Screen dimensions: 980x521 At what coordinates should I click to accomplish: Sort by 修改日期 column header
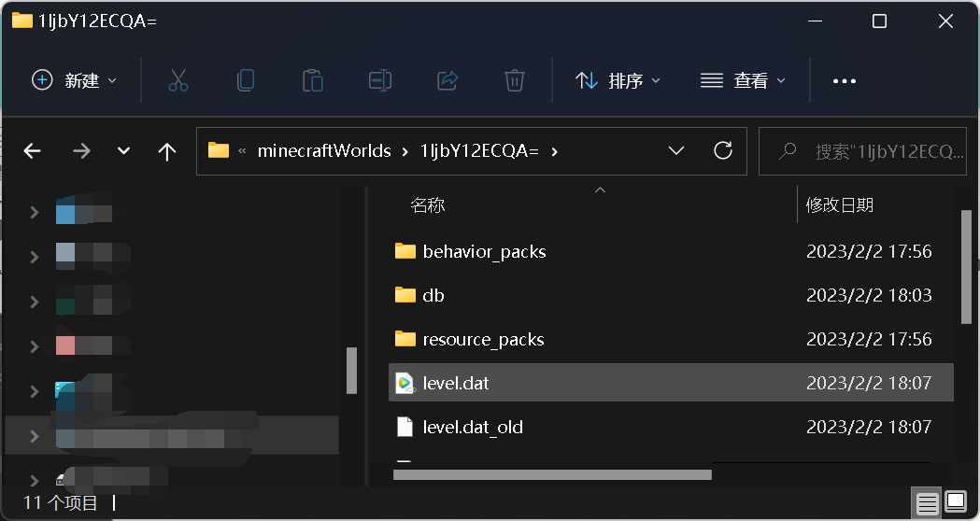point(839,204)
